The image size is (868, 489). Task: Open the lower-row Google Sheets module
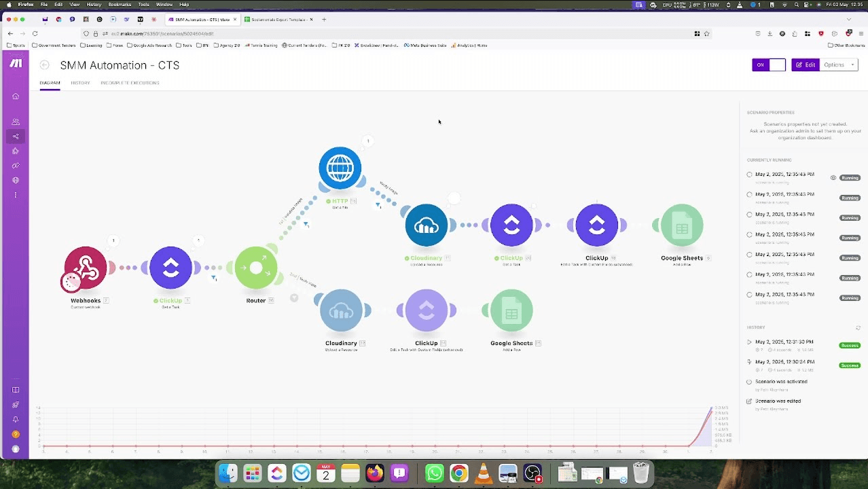pyautogui.click(x=511, y=310)
